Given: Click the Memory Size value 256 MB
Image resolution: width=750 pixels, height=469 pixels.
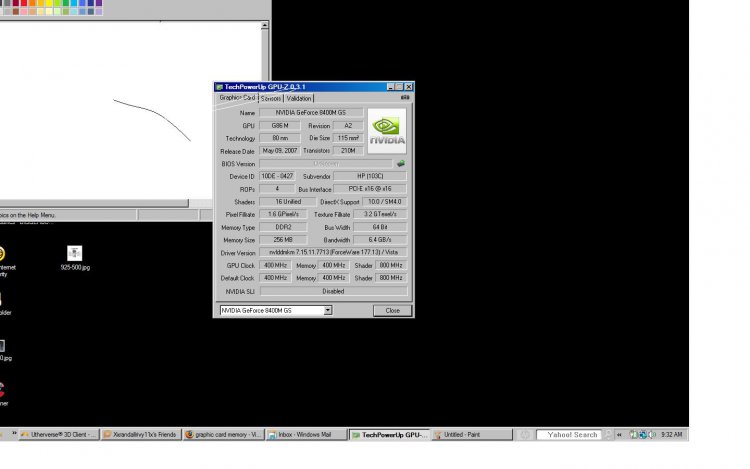Looking at the screenshot, I should [x=283, y=240].
